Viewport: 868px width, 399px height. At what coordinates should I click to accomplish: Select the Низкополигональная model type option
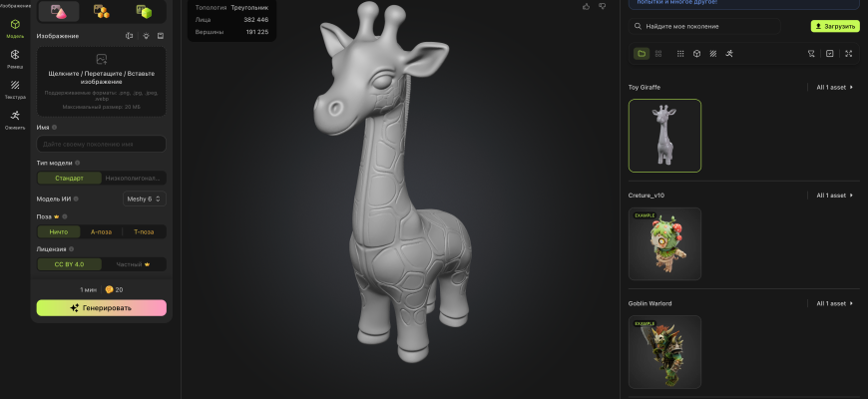tap(134, 179)
